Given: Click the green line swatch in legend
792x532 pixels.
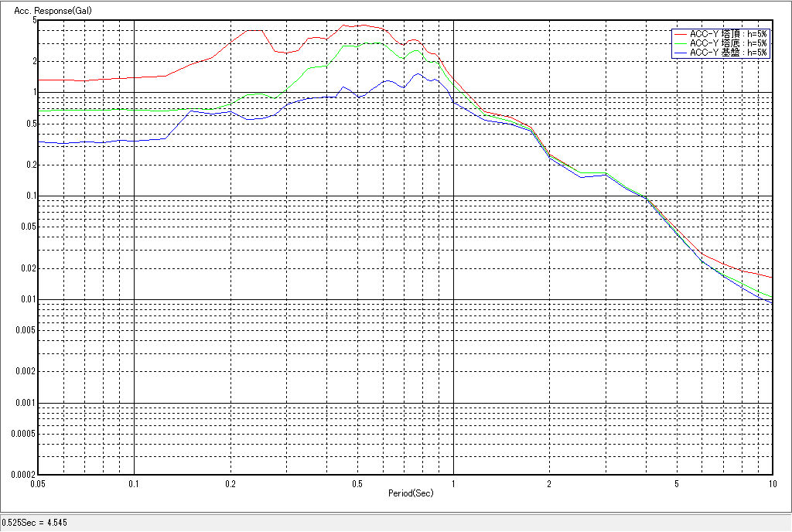Looking at the screenshot, I should coord(680,43).
